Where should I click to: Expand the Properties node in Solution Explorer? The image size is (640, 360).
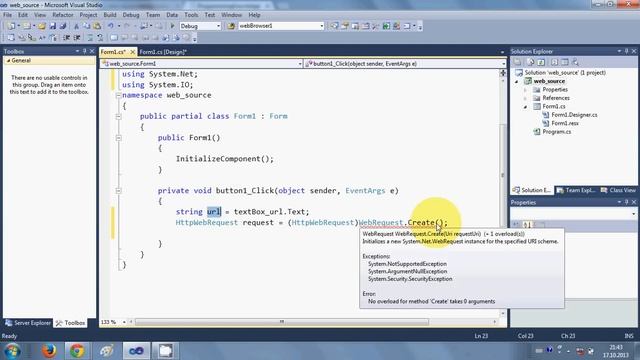coord(526,90)
